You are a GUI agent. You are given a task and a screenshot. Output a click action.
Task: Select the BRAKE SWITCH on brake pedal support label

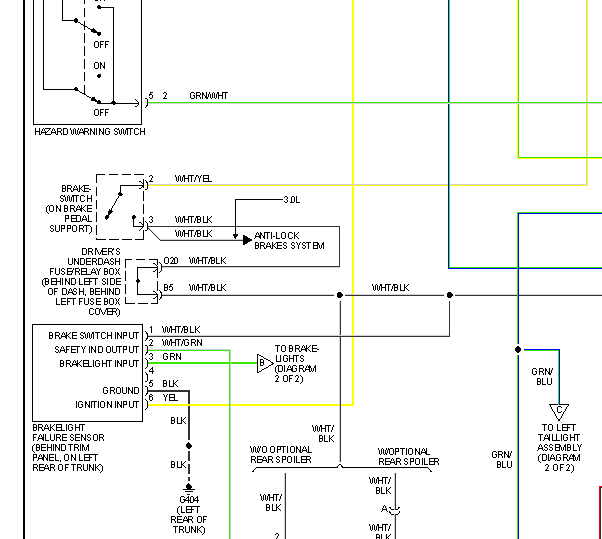[69, 209]
